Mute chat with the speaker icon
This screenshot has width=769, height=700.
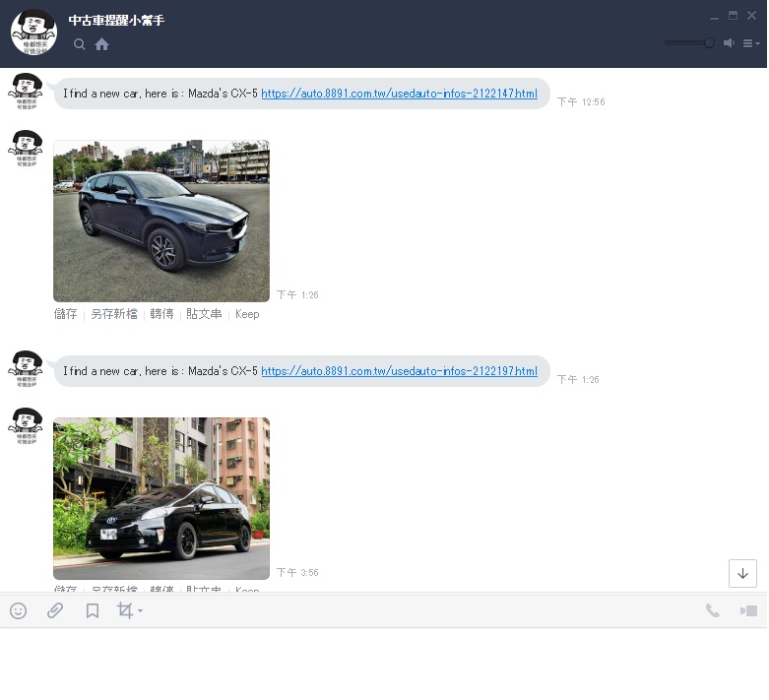[x=729, y=43]
